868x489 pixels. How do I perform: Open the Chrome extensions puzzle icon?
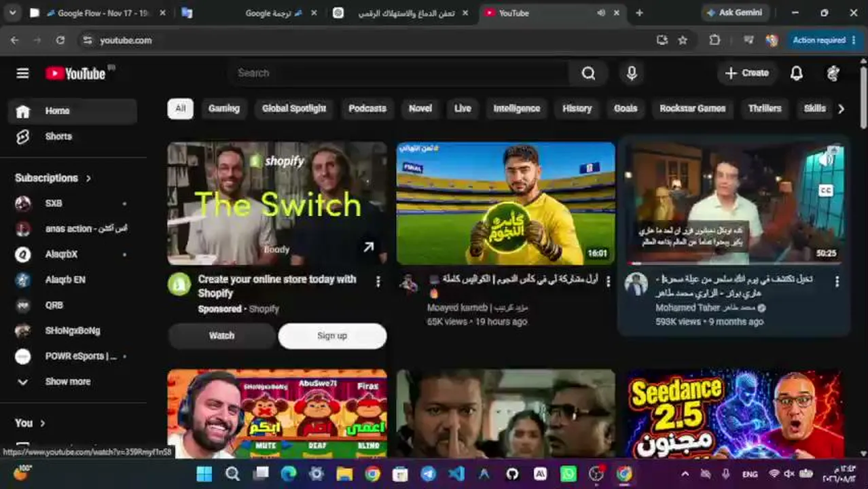[x=715, y=40]
